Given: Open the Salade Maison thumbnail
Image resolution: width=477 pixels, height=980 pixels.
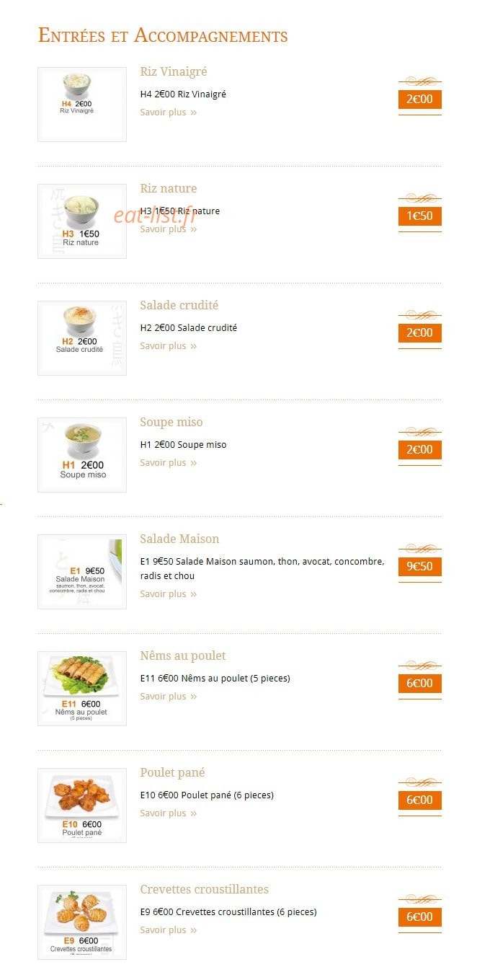Looking at the screenshot, I should tap(82, 572).
